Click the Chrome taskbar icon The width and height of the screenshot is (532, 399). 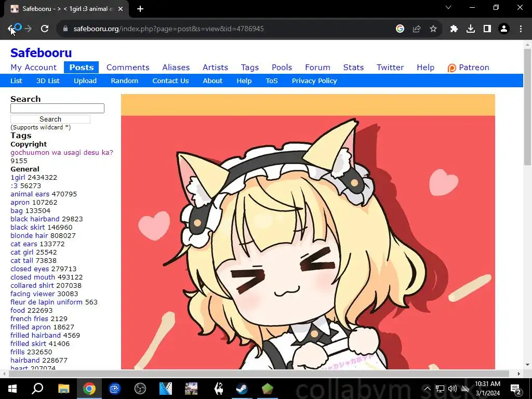pyautogui.click(x=89, y=389)
